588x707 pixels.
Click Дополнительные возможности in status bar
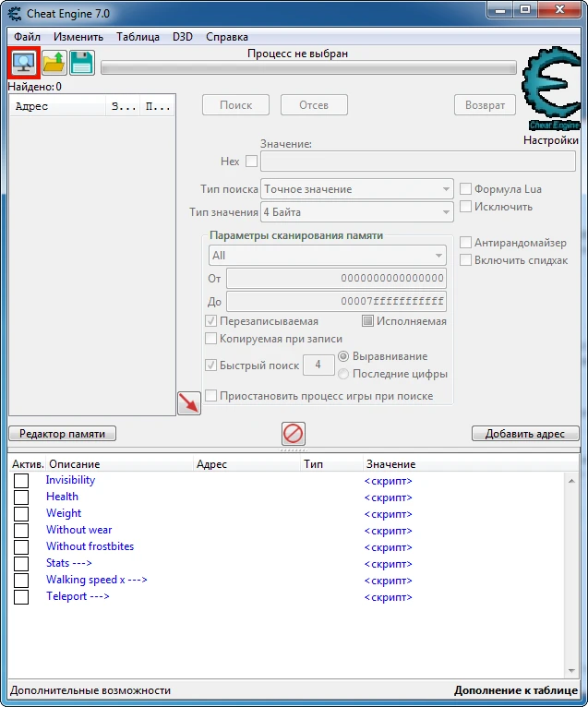coord(90,690)
